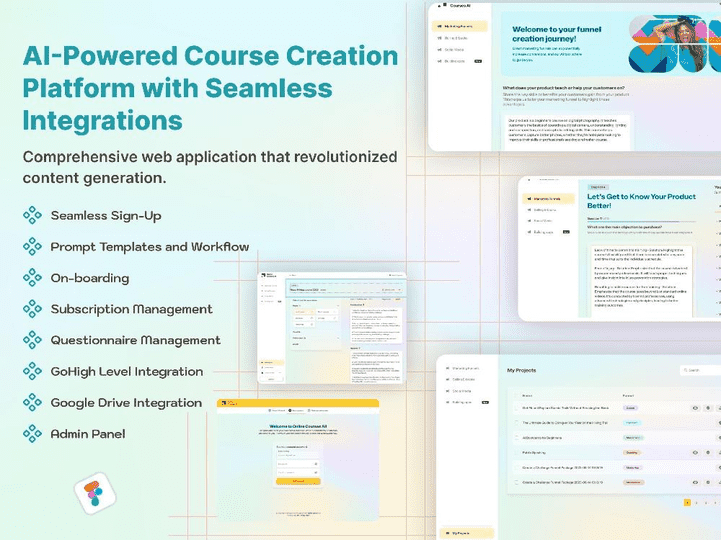Viewport: 721px width, 540px height.
Task: Click the diamond icon beside Seamless Sign-Up
Action: [x=32, y=215]
